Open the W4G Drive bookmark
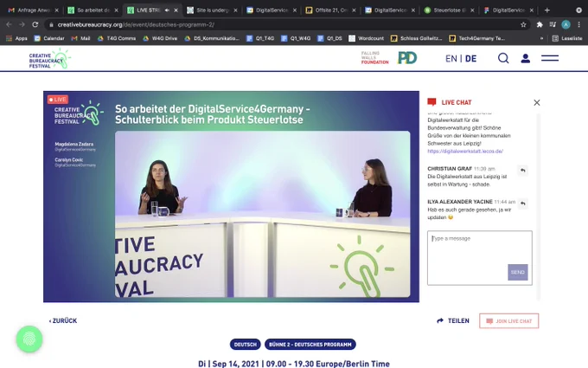 160,38
